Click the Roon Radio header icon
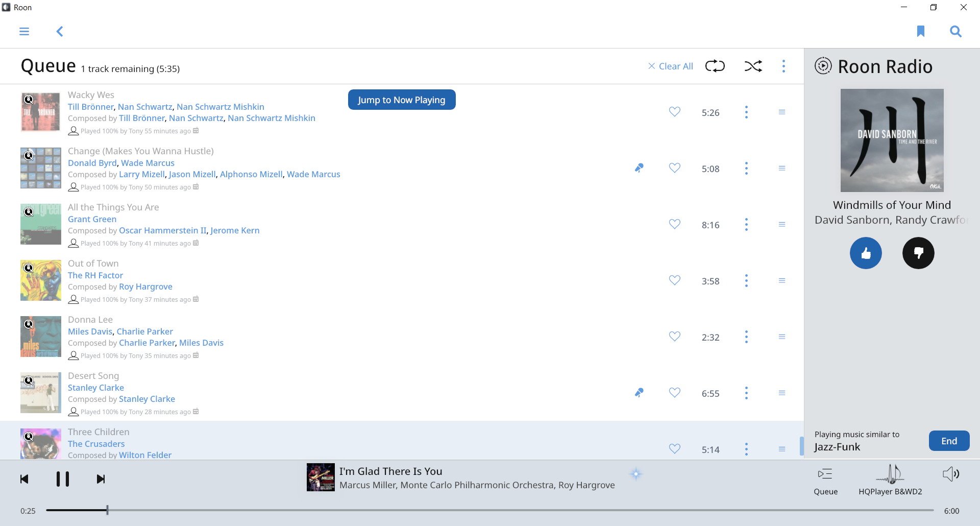The image size is (980, 526). point(823,66)
